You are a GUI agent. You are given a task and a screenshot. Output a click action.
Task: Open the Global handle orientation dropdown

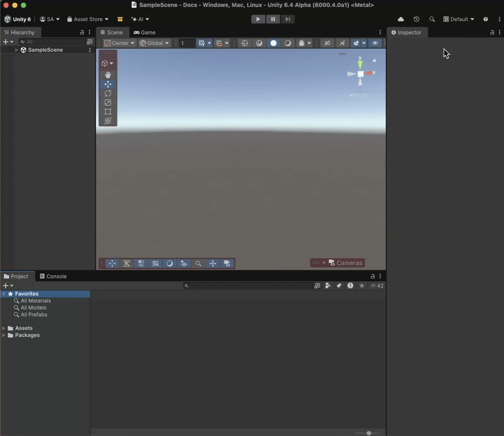154,43
